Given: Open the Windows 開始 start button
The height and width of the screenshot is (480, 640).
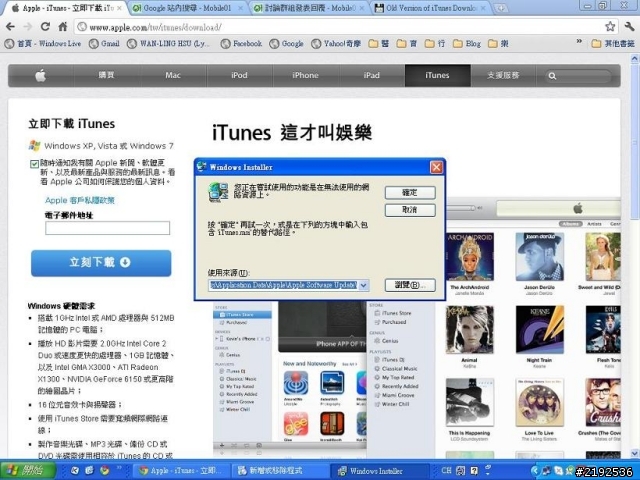Looking at the screenshot, I should (x=27, y=470).
